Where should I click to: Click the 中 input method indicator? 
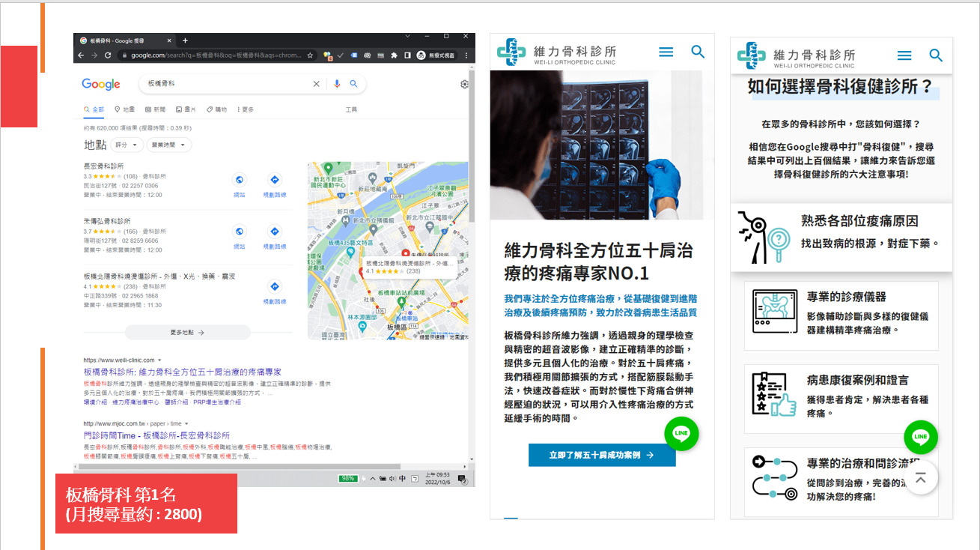(402, 478)
